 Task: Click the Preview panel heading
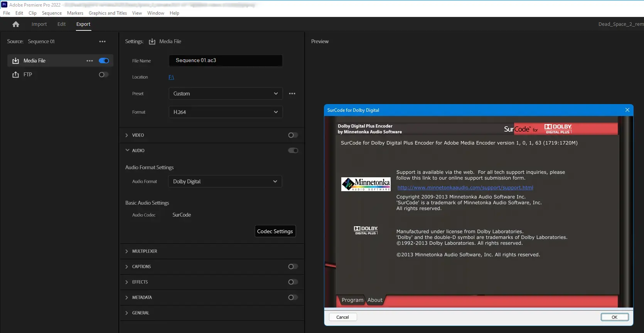tap(320, 42)
